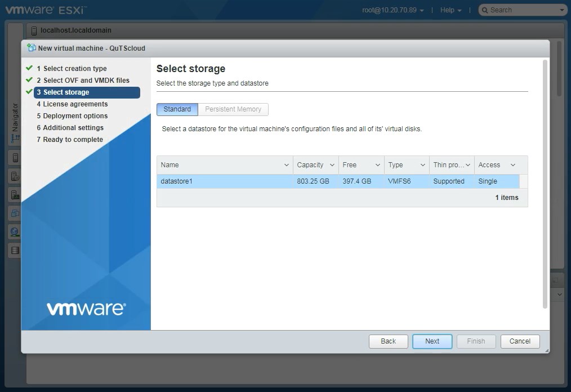Click the Finish button
Image resolution: width=571 pixels, height=392 pixels.
476,341
